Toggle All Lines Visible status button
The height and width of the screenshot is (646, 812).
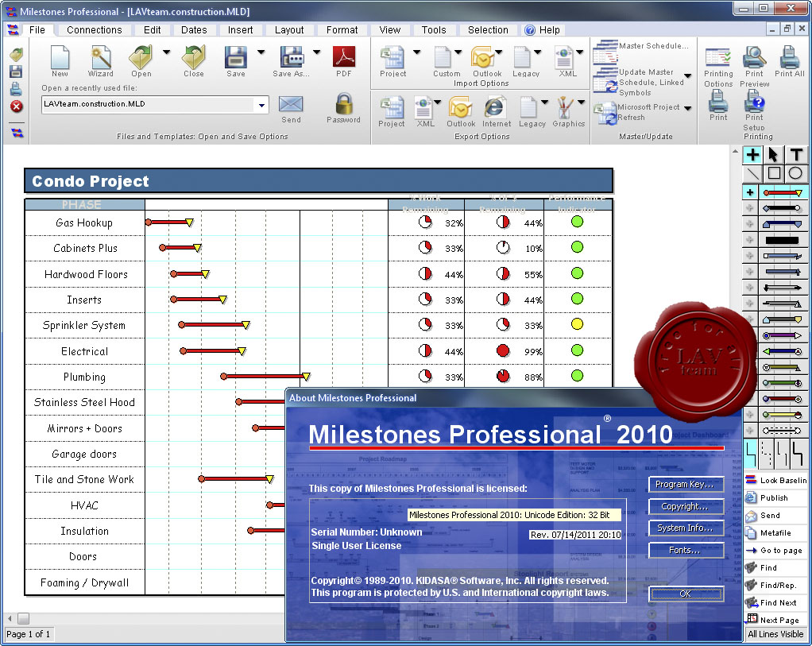[775, 634]
